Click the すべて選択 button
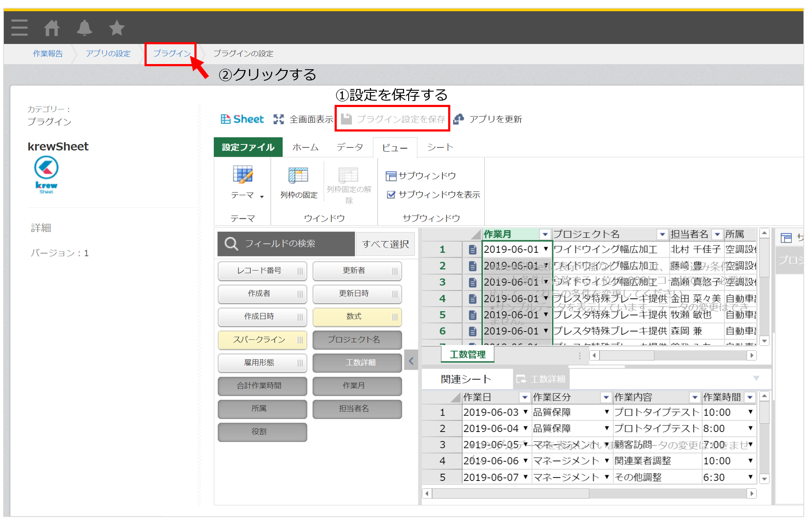 tap(385, 244)
